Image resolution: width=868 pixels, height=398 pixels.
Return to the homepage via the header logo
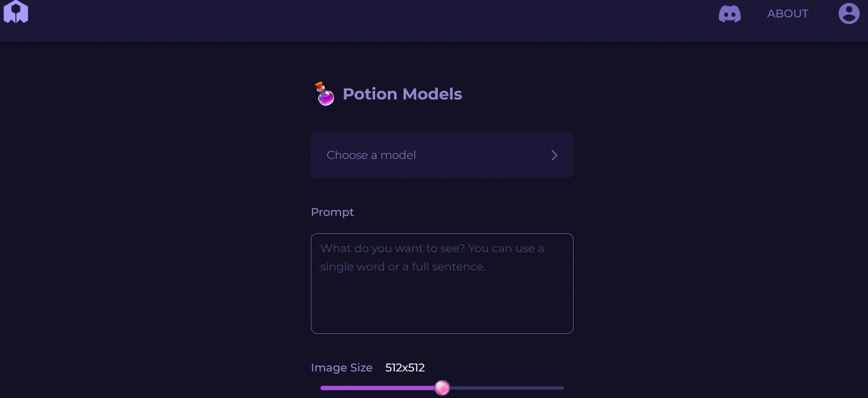coord(16,13)
